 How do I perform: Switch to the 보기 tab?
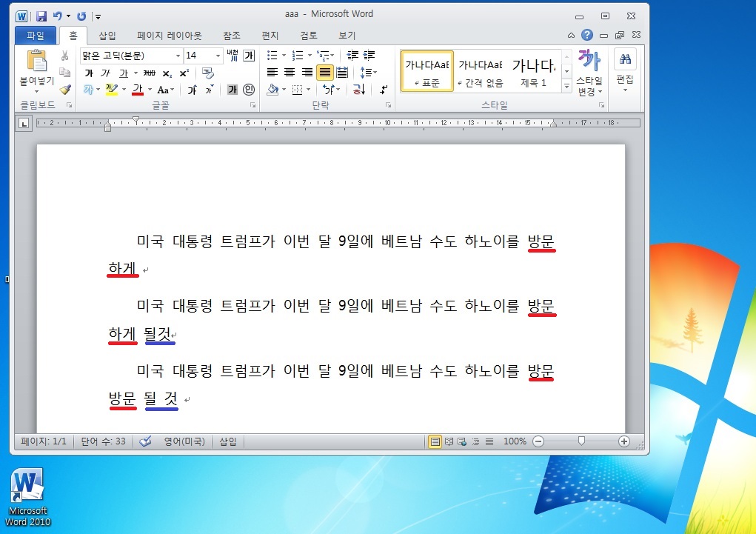click(347, 36)
